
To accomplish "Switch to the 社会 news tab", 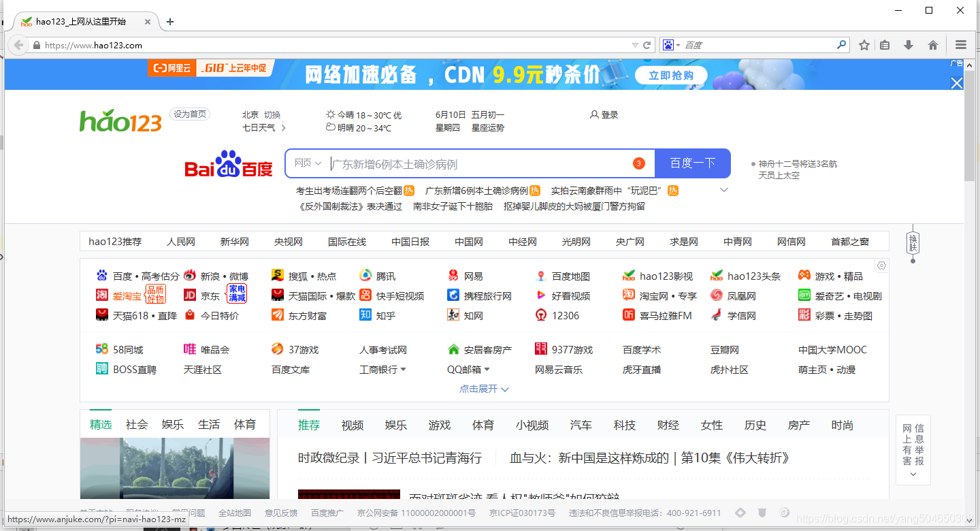I will [x=137, y=424].
